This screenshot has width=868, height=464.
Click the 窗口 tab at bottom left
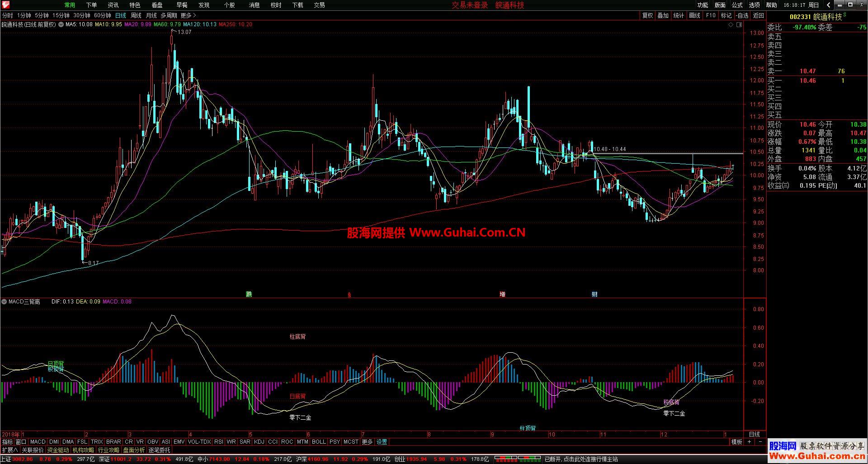tap(21, 442)
